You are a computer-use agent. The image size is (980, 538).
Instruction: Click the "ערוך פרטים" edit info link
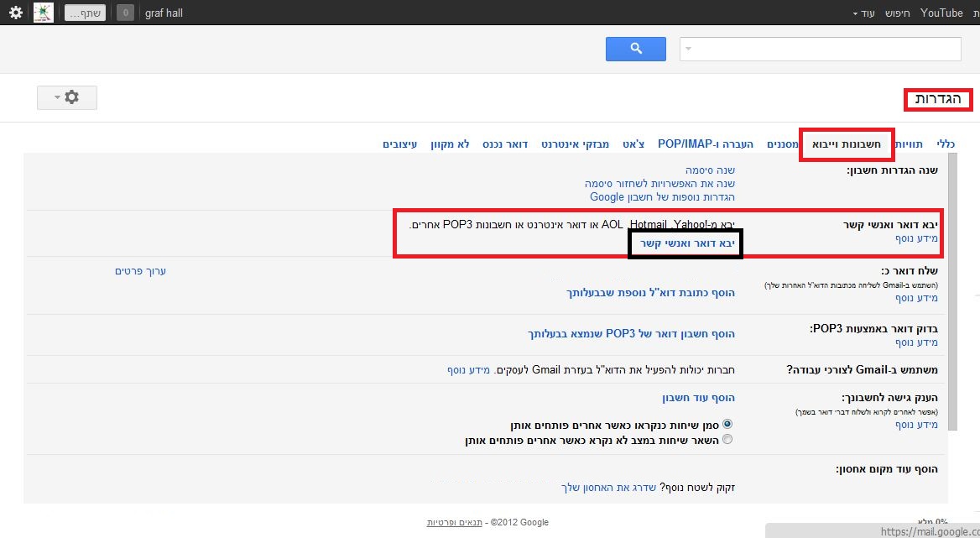(141, 271)
